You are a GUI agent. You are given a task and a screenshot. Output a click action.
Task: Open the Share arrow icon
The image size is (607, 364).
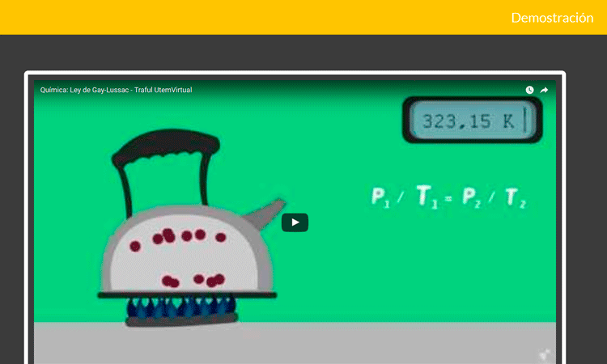point(545,90)
